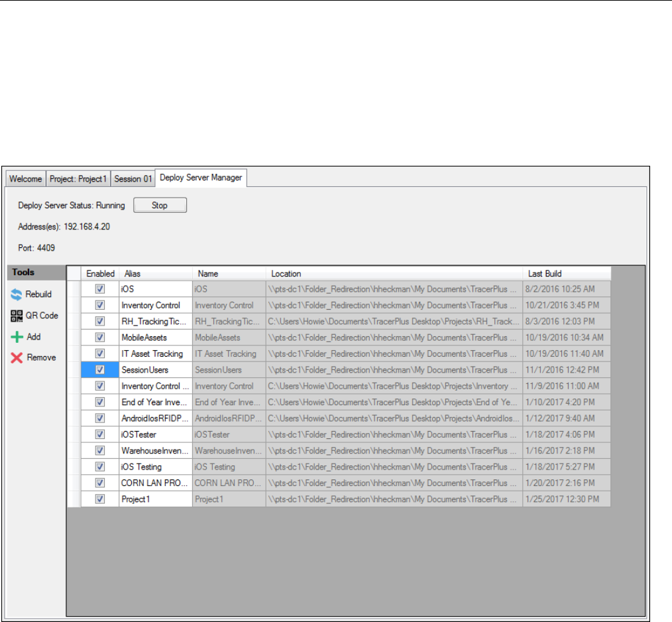Click the Port: 4409 text
The image size is (672, 622).
click(36, 248)
